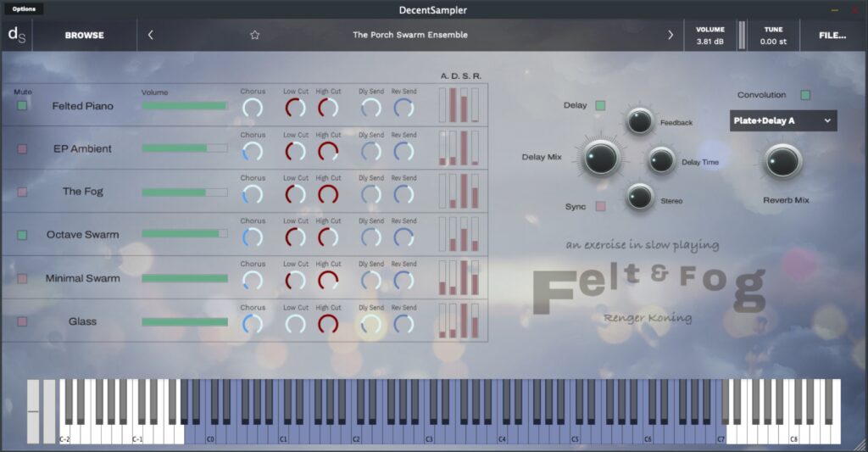This screenshot has width=868, height=452.
Task: Adjust Felted Piano Chorus knob
Action: pyautogui.click(x=253, y=108)
